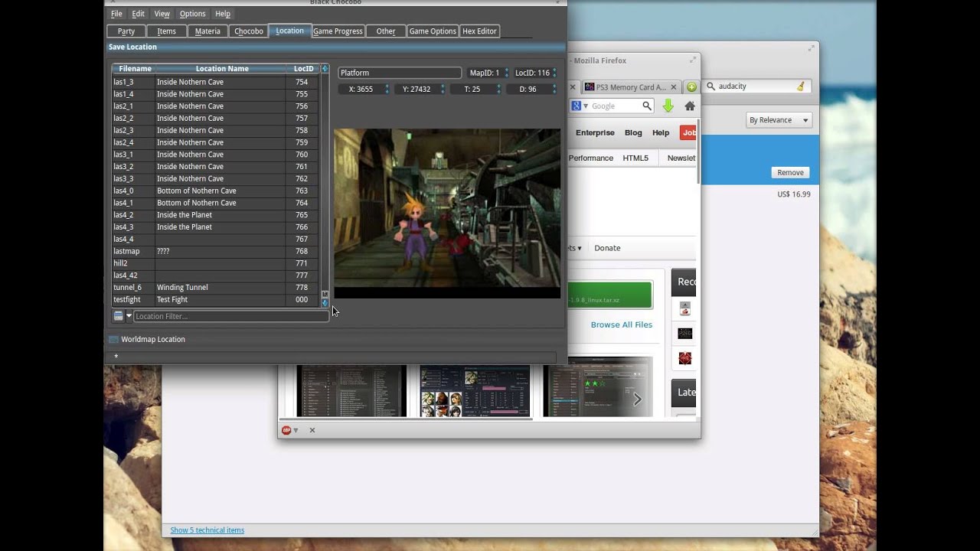Click the Location Filter input field
The width and height of the screenshot is (980, 551).
coord(231,316)
